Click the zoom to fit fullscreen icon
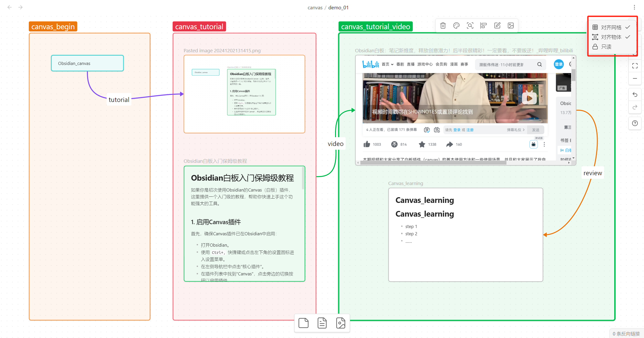 (635, 66)
